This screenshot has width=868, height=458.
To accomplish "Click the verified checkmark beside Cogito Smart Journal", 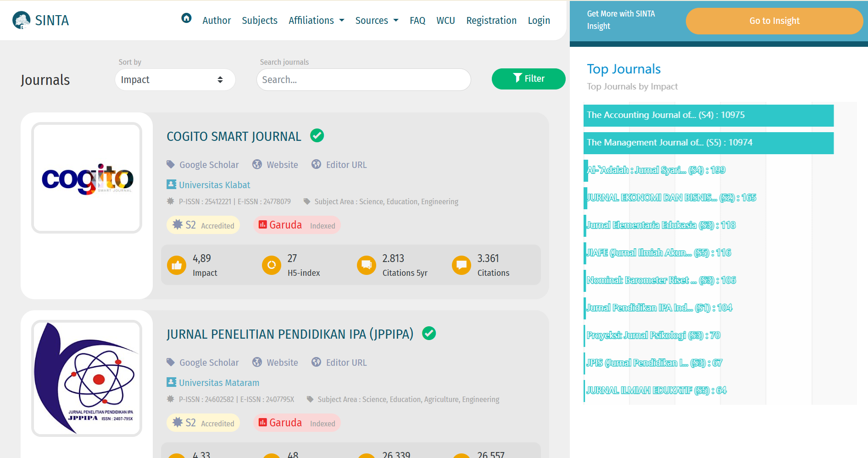I will click(x=317, y=135).
